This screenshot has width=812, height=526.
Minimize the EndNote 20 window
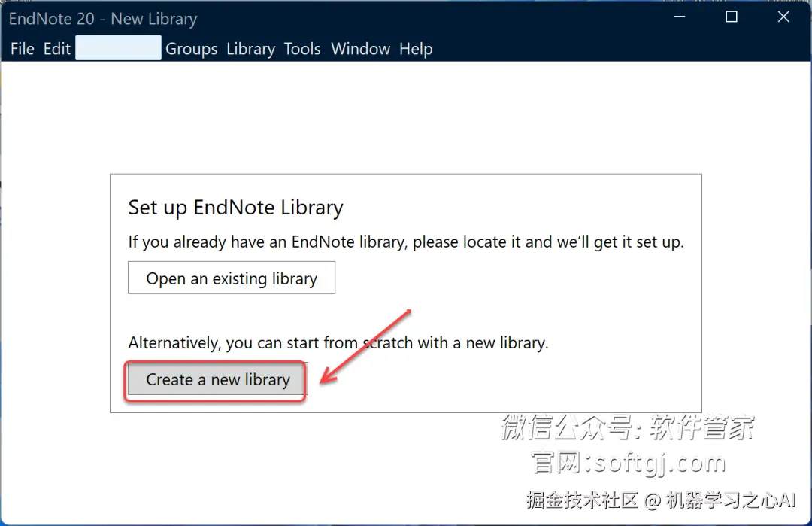coord(680,17)
